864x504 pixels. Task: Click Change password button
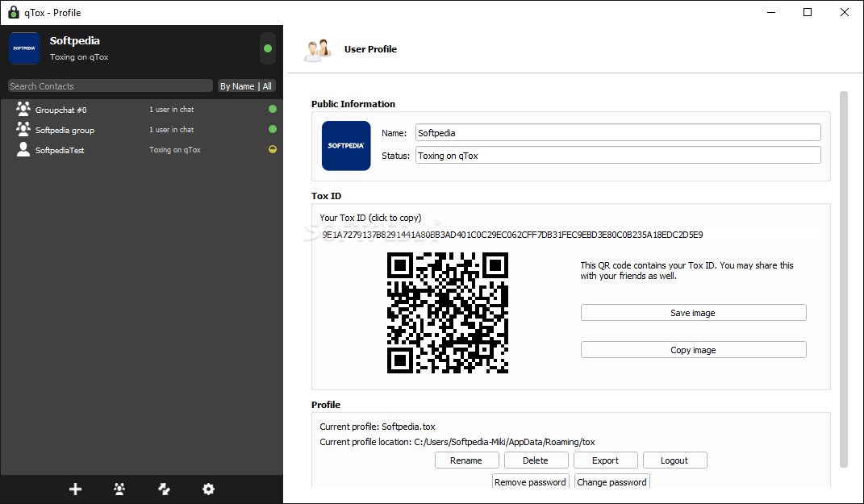click(x=611, y=481)
